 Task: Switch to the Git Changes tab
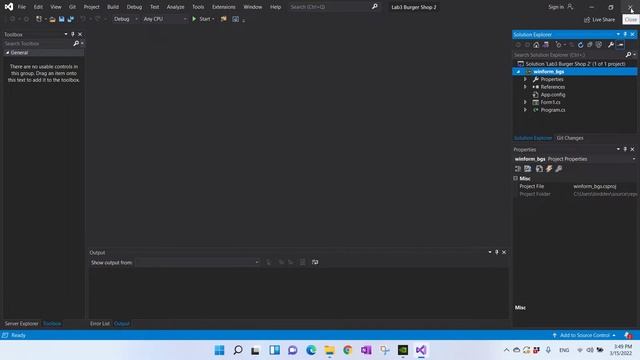click(x=570, y=138)
